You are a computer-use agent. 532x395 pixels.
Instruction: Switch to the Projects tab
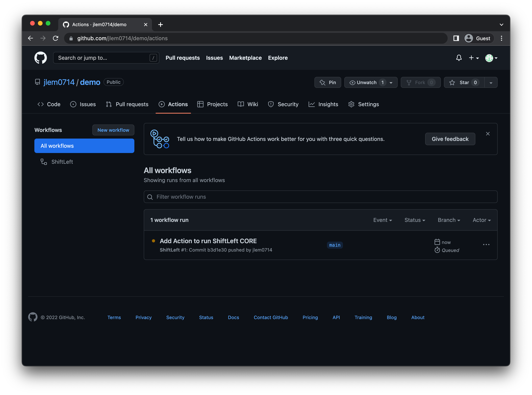click(x=212, y=104)
